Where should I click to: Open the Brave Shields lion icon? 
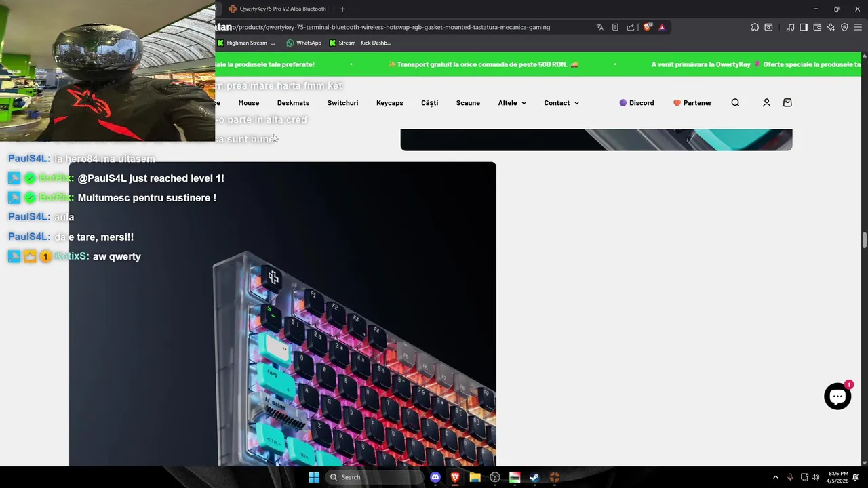[x=647, y=27]
